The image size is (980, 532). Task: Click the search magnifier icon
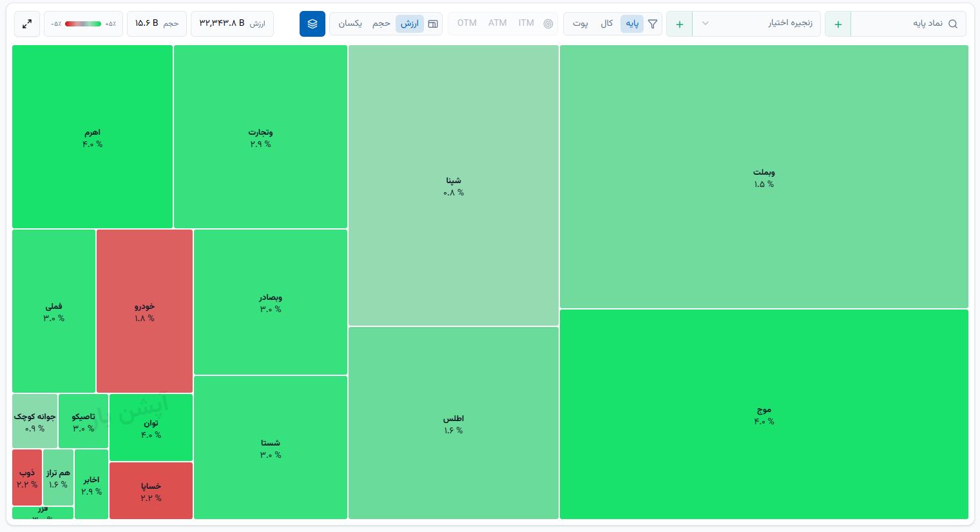(953, 24)
